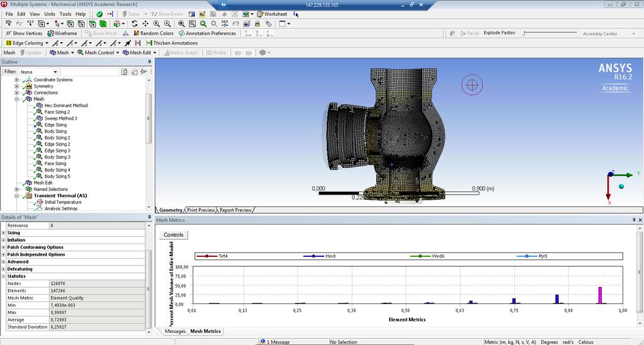Open the File menu
Image resolution: width=644 pixels, height=345 pixels.
[x=9, y=14]
